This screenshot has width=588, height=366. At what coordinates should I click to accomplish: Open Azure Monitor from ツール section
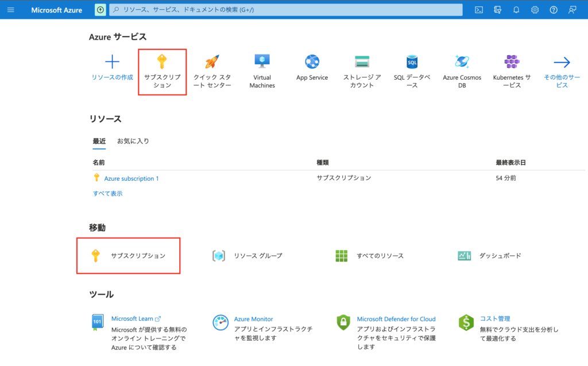coord(253,319)
